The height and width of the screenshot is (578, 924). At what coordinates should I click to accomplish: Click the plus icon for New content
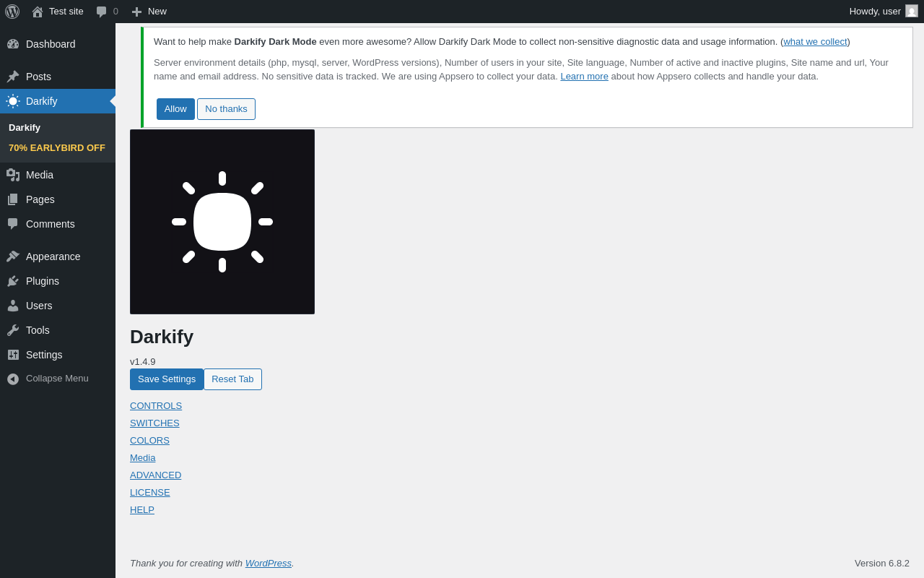click(136, 12)
